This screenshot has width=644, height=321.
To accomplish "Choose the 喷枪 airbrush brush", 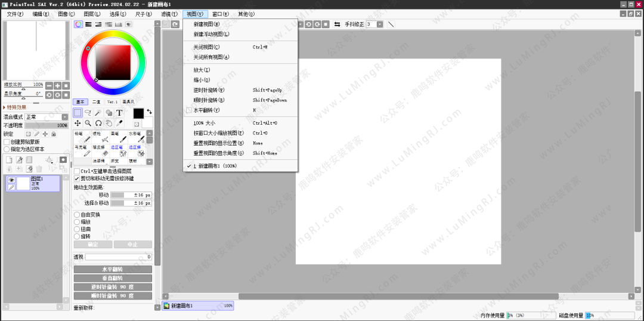I will [101, 137].
